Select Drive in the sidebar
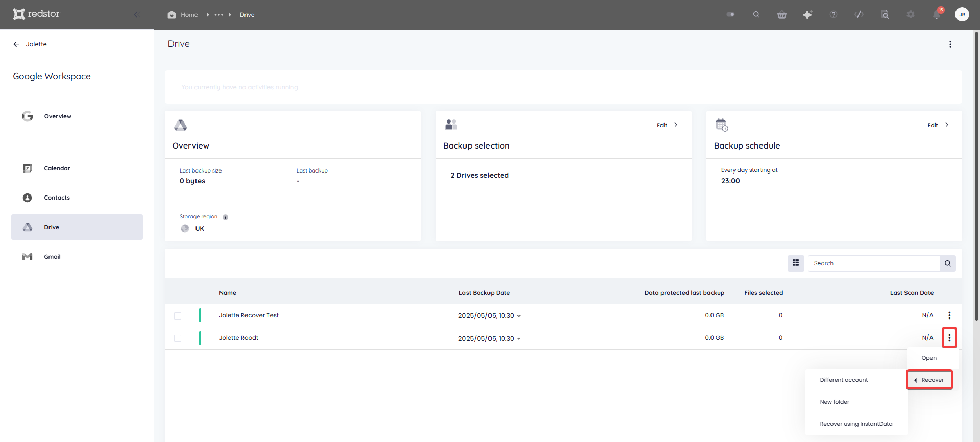980x442 pixels. pyautogui.click(x=77, y=227)
